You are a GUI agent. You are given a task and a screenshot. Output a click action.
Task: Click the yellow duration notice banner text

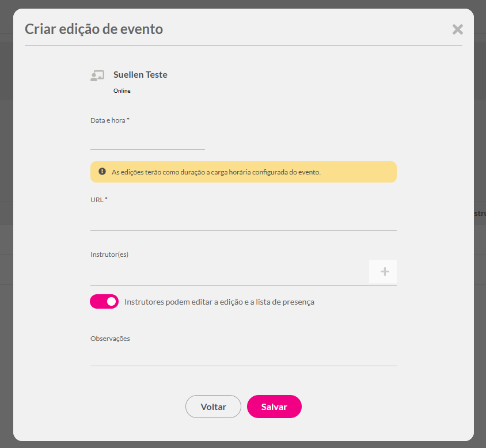click(x=216, y=172)
